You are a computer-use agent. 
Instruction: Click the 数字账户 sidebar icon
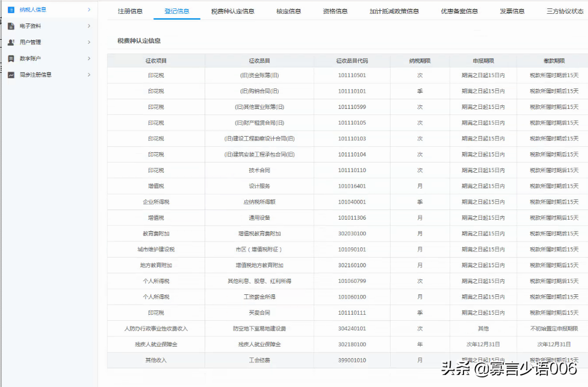11,58
